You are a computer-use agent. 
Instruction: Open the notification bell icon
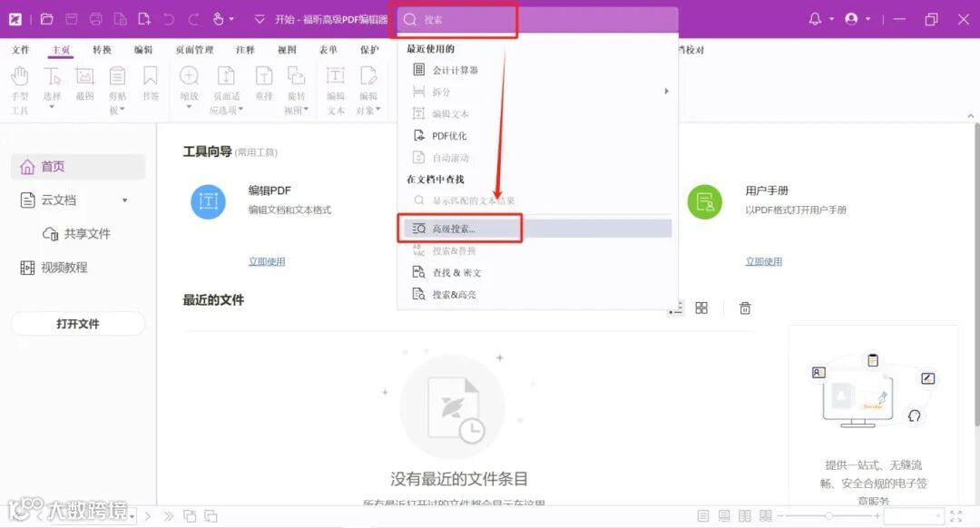click(x=815, y=19)
